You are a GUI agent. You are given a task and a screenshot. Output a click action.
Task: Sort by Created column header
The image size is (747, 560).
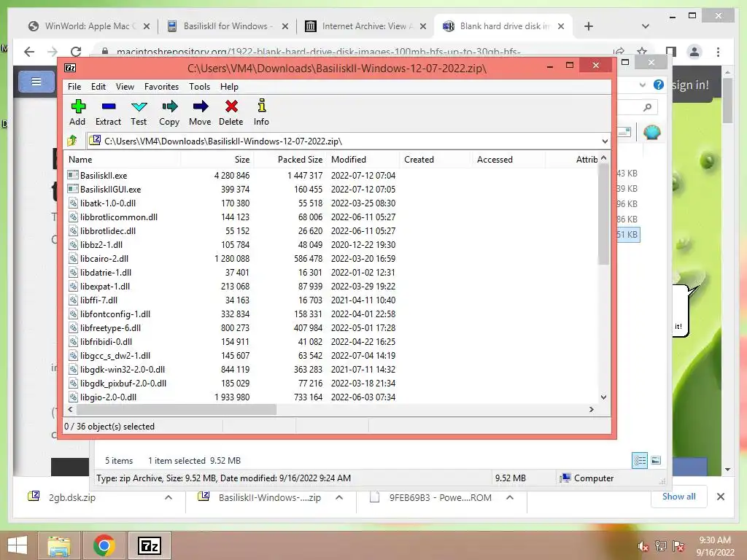436,160
